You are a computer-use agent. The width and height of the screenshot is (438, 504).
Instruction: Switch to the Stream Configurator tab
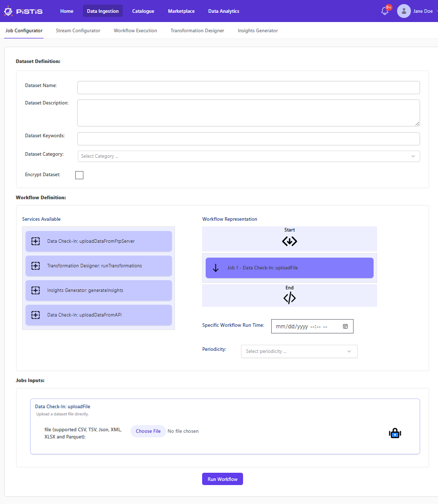(x=78, y=31)
